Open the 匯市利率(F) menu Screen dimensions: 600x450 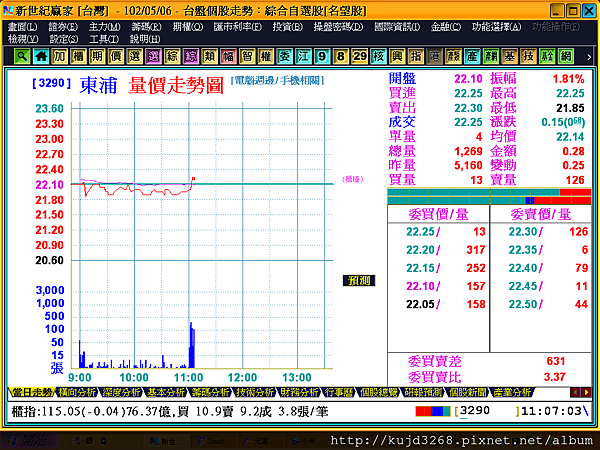[238, 27]
